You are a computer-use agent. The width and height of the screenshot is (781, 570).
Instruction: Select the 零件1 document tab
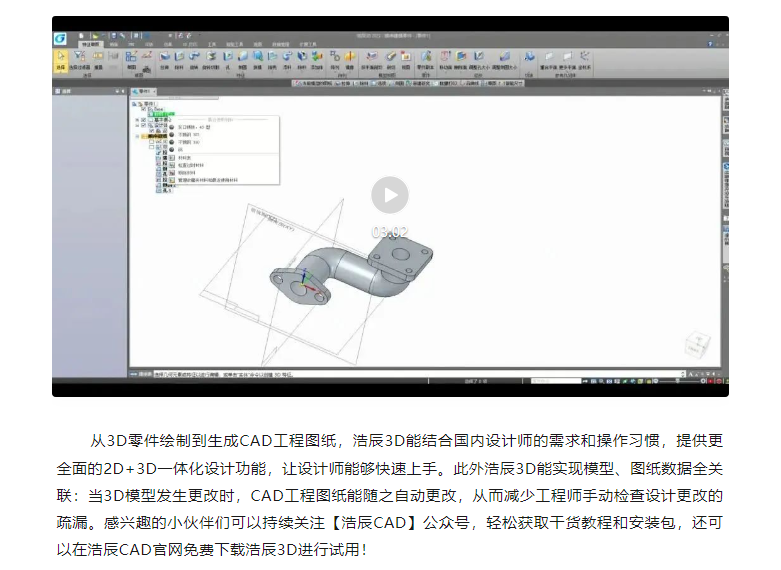point(143,92)
